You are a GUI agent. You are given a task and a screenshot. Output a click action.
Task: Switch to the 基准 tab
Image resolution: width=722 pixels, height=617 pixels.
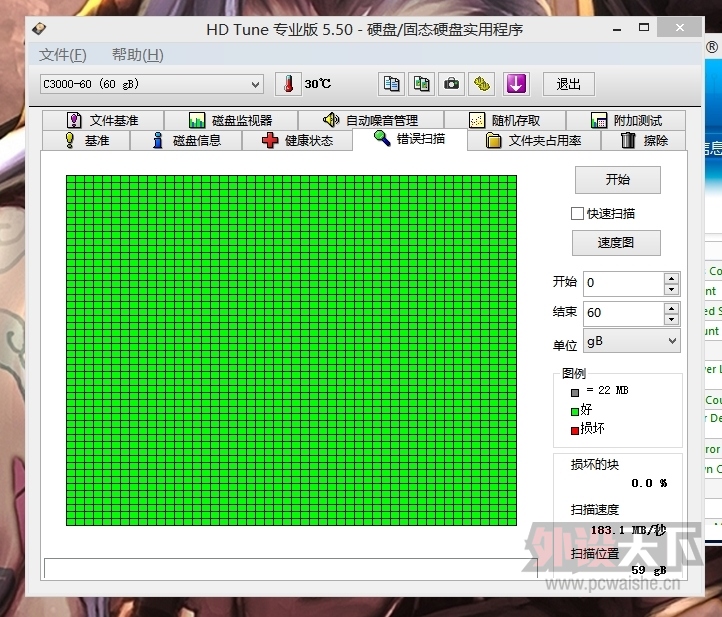point(87,140)
